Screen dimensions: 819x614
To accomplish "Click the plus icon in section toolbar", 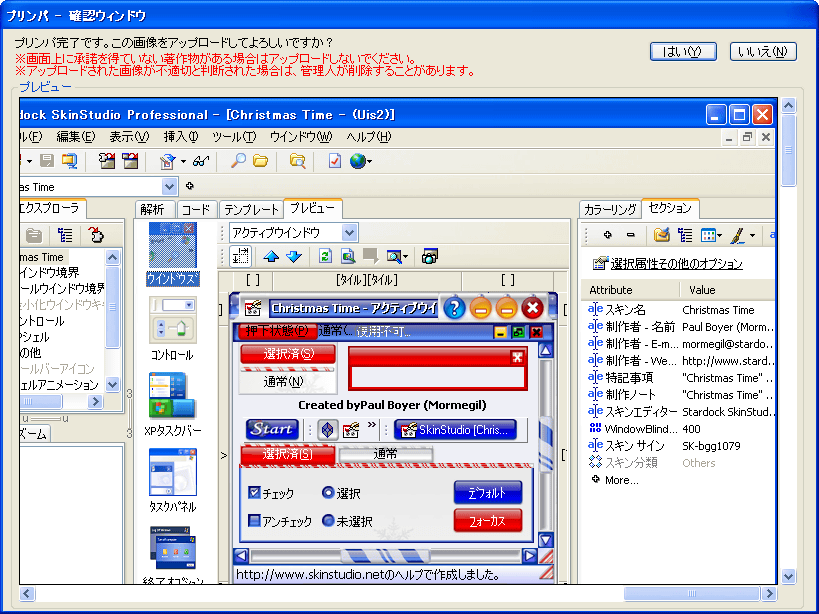I will (607, 235).
